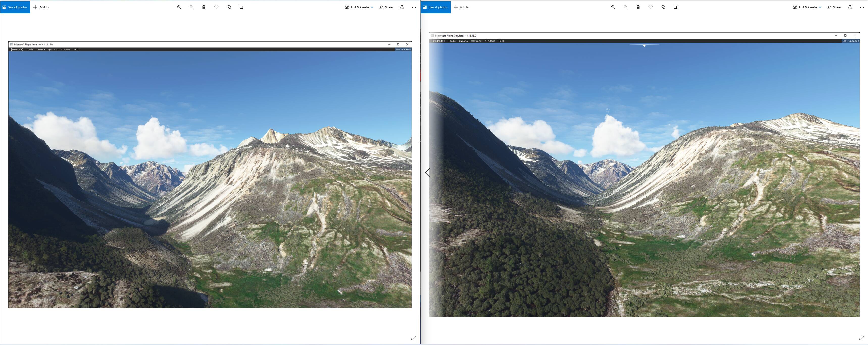Click Help menu in right screenshot image

tap(501, 41)
